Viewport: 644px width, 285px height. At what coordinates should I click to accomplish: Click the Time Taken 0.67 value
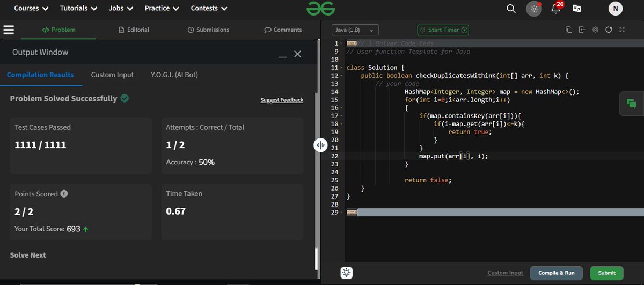click(x=176, y=211)
